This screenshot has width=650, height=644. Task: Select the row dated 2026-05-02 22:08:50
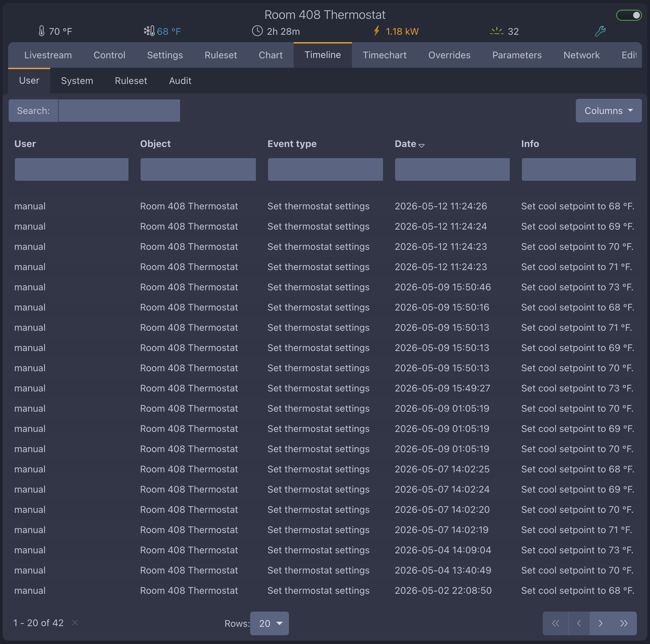click(325, 590)
